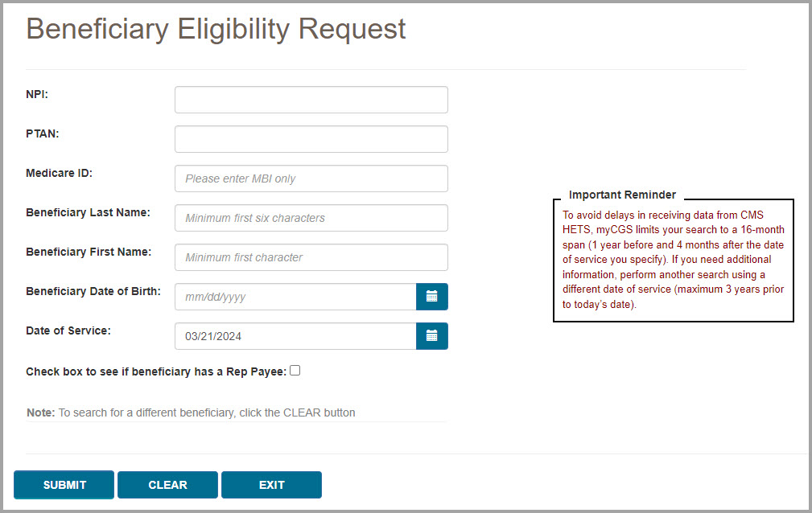Click the Beneficiary Last Name field
812x513 pixels.
pyautogui.click(x=311, y=217)
